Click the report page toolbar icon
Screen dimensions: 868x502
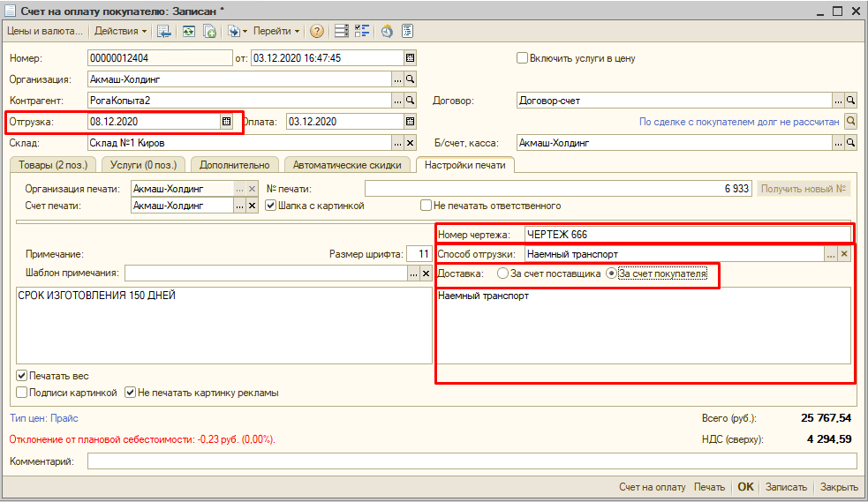(x=407, y=31)
